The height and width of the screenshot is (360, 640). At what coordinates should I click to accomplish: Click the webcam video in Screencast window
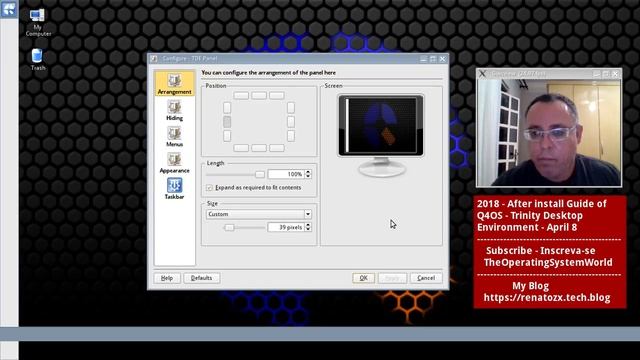549,132
